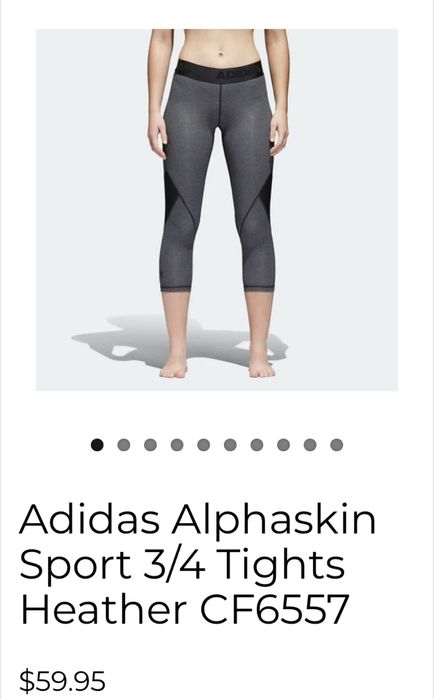The image size is (434, 699).
Task: Go to the fifth carousel dot
Action: pyautogui.click(x=204, y=445)
